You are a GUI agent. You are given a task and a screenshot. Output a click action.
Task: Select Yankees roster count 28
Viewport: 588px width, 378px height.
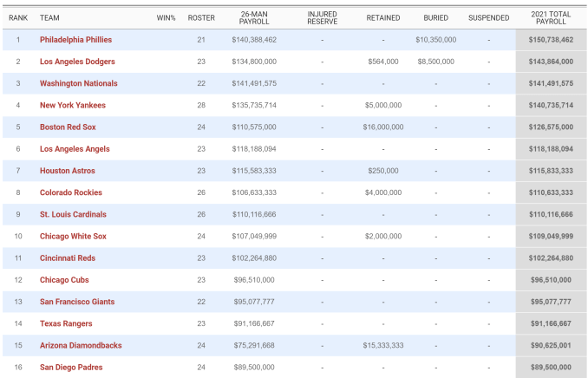(x=201, y=106)
